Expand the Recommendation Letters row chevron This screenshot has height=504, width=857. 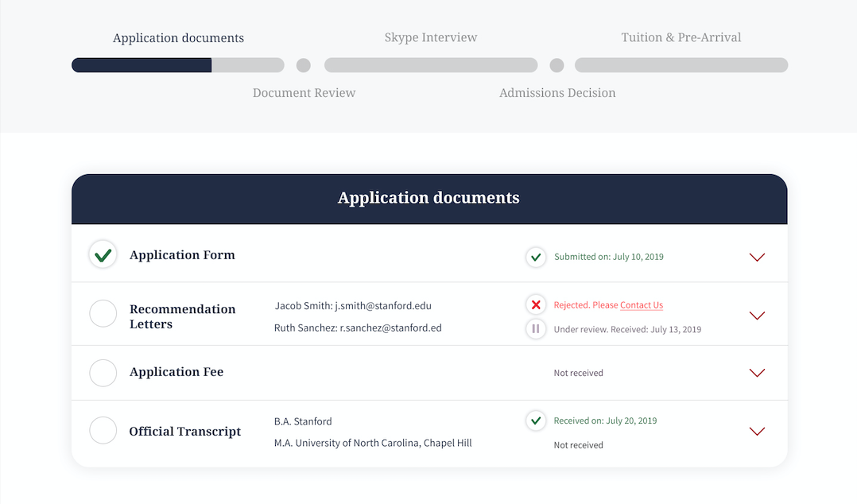point(757,316)
